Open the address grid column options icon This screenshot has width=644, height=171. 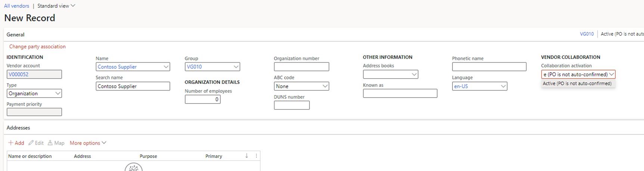click(x=256, y=156)
